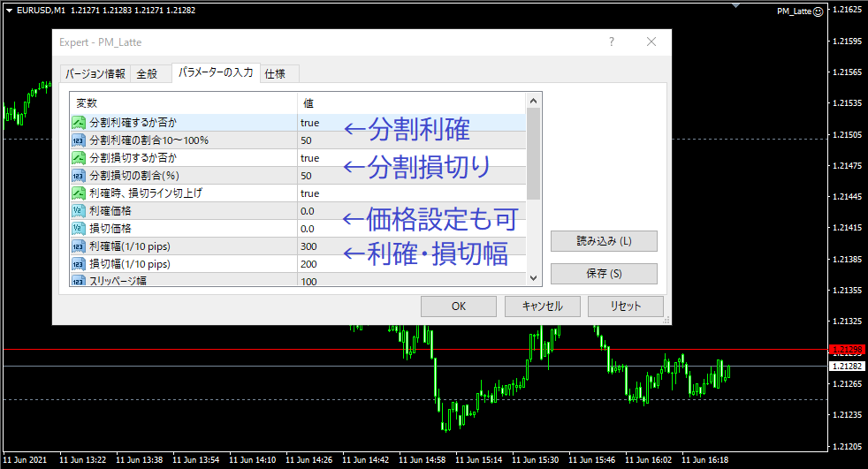
Task: Click the double-type icon beside 損切価格
Action: pyautogui.click(x=79, y=229)
